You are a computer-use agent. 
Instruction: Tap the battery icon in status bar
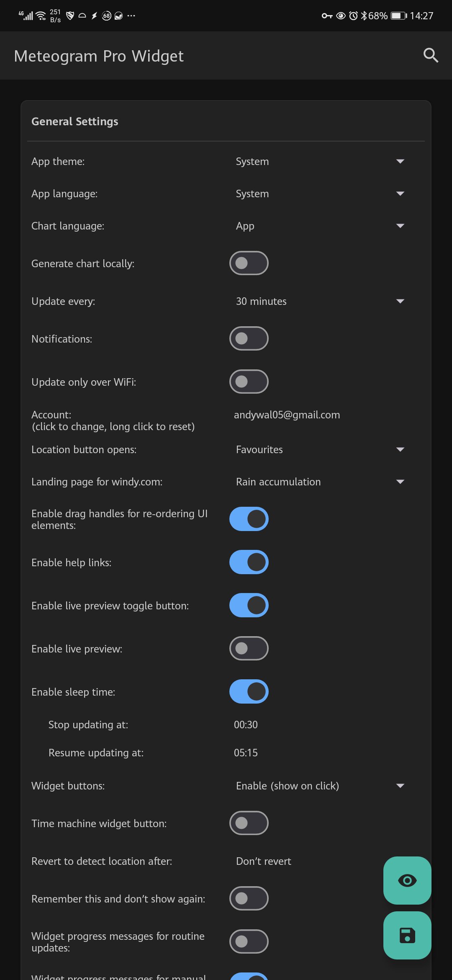[x=398, y=16]
